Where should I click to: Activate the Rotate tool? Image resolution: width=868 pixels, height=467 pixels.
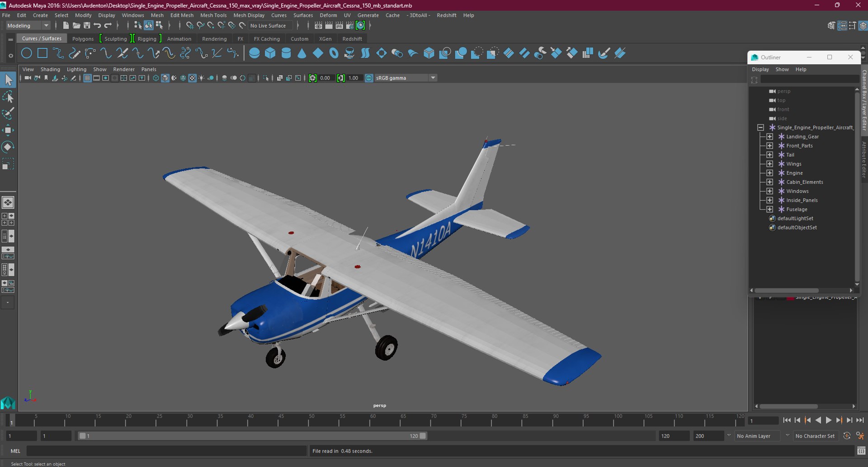(x=8, y=147)
